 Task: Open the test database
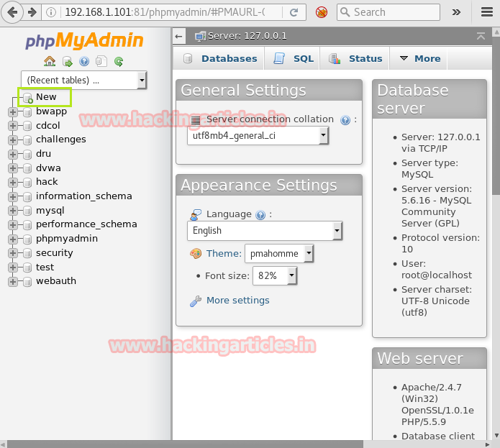pyautogui.click(x=45, y=268)
